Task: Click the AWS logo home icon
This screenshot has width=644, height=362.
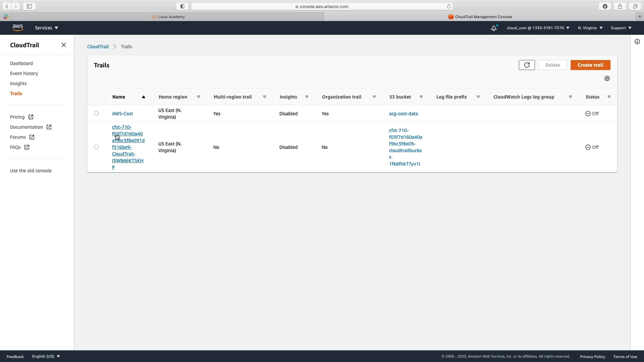Action: pos(18,28)
